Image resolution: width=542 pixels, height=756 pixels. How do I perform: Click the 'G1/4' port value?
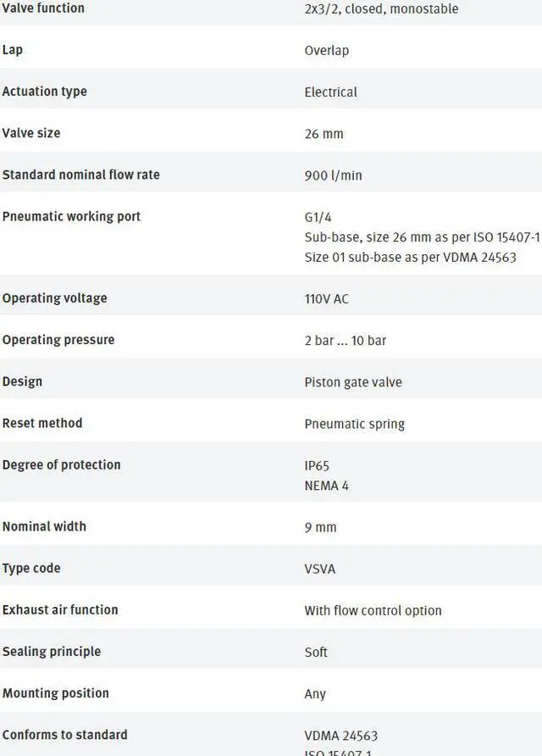click(x=318, y=217)
